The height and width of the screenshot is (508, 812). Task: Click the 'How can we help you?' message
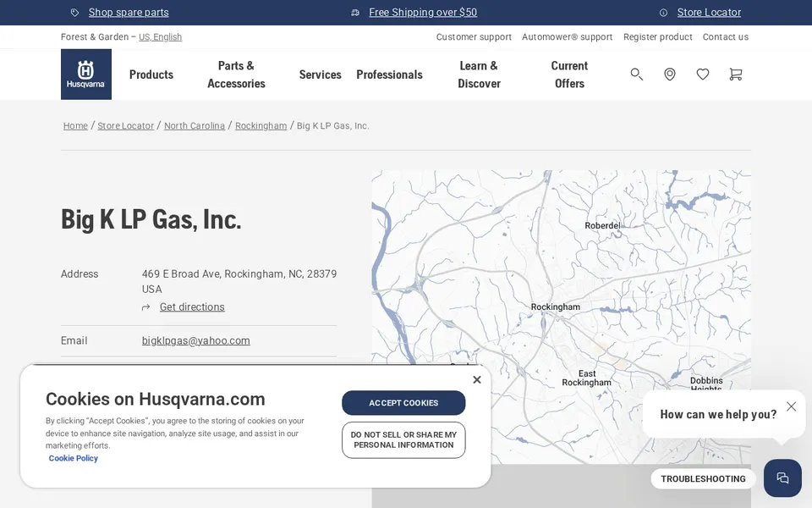pos(718,414)
